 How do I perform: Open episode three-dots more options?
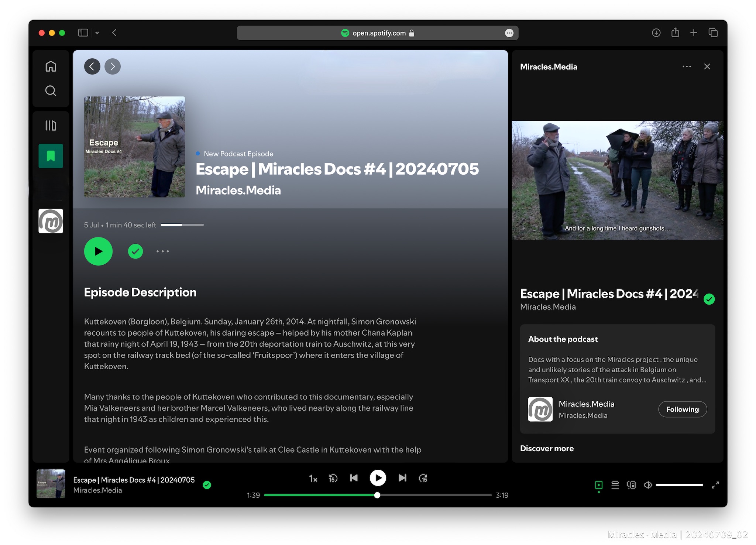[162, 251]
